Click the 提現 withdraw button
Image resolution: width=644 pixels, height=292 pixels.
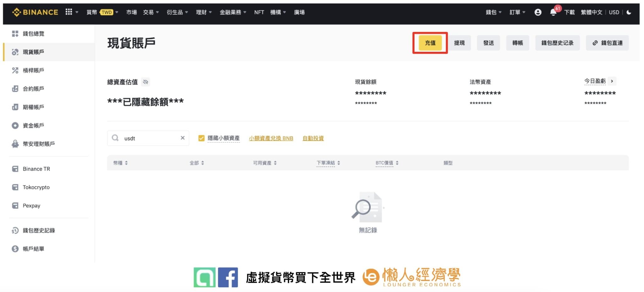459,43
